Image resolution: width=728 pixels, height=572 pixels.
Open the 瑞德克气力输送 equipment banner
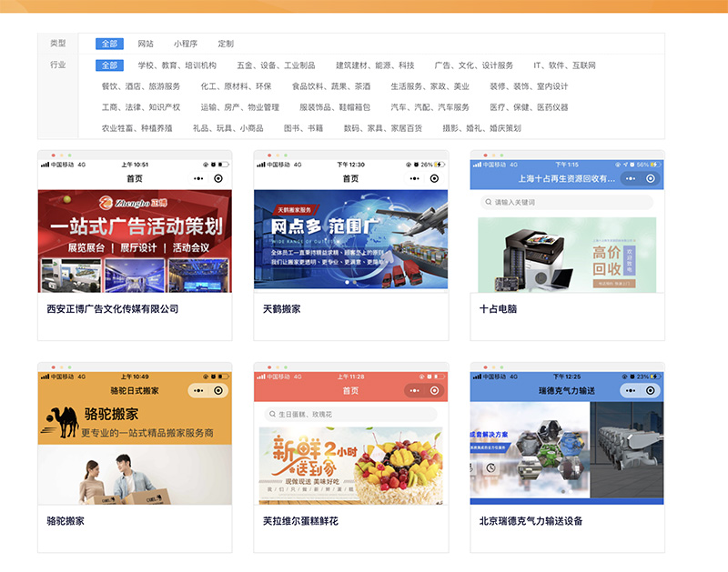coord(567,453)
